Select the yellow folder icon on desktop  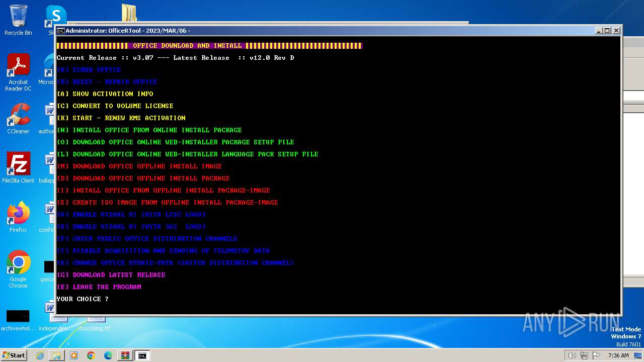pyautogui.click(x=129, y=13)
